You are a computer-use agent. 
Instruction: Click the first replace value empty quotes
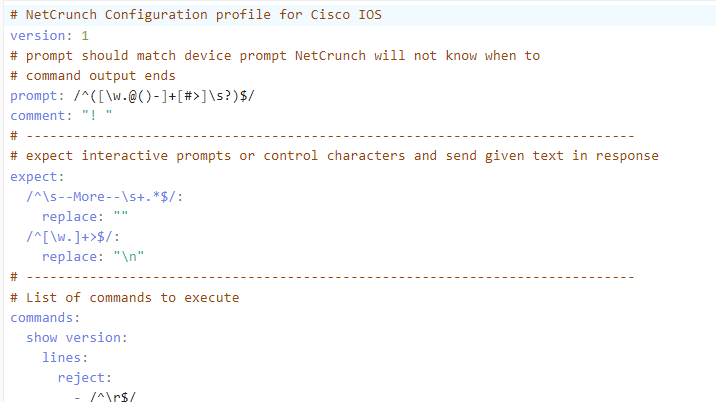click(x=121, y=216)
